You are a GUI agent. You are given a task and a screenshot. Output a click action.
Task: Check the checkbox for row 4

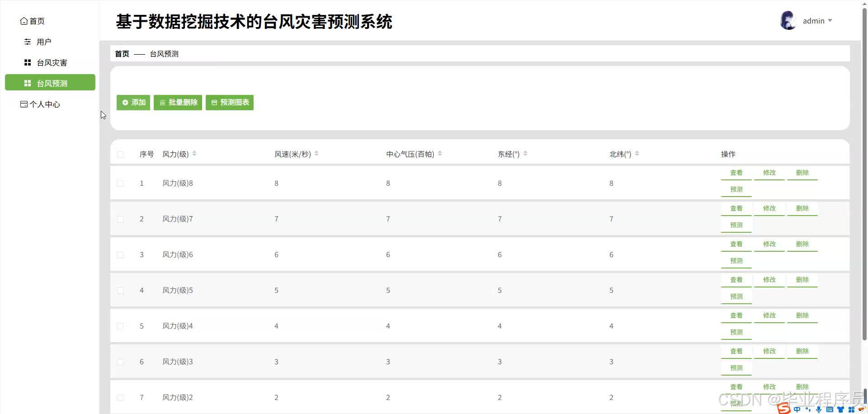click(120, 291)
